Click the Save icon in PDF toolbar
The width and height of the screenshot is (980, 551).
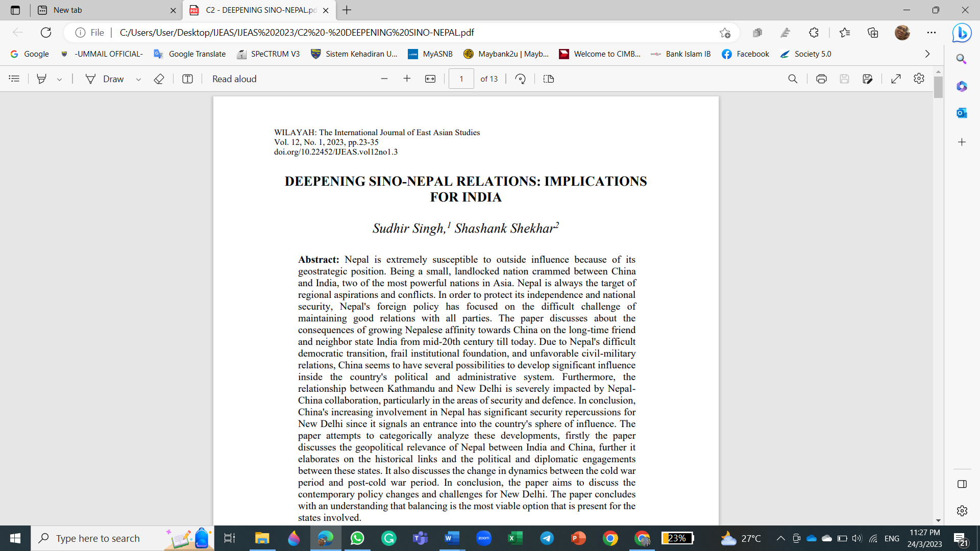click(x=844, y=79)
